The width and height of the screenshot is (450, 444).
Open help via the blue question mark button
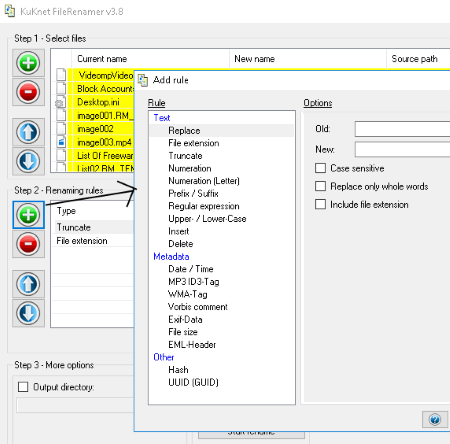click(x=435, y=419)
